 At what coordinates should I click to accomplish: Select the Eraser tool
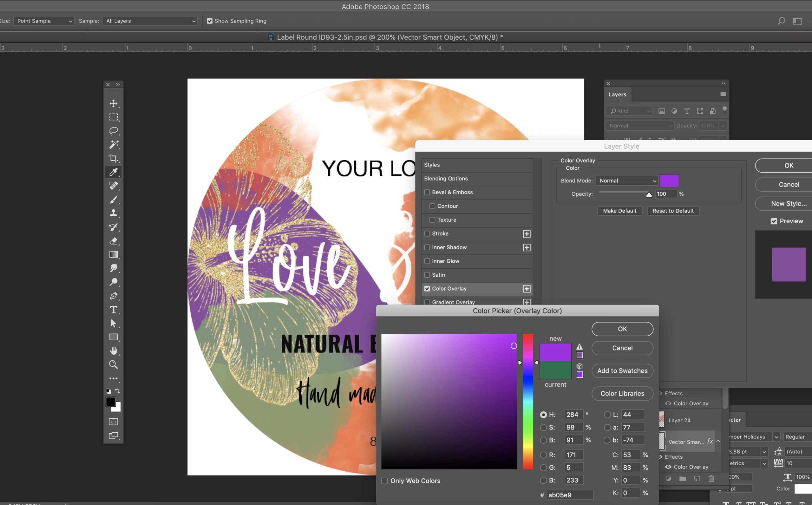point(114,241)
